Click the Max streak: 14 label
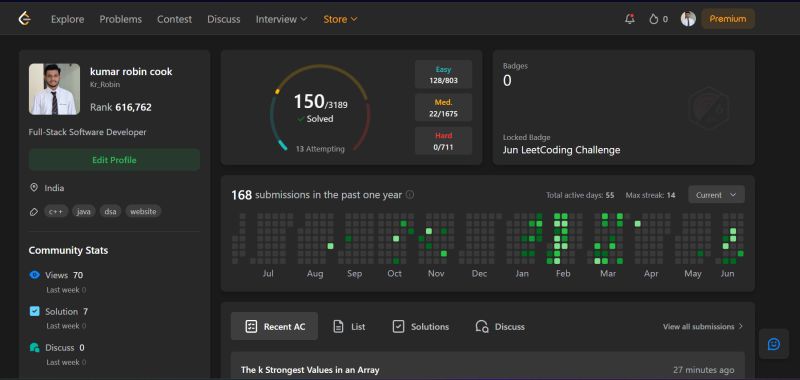 point(651,195)
